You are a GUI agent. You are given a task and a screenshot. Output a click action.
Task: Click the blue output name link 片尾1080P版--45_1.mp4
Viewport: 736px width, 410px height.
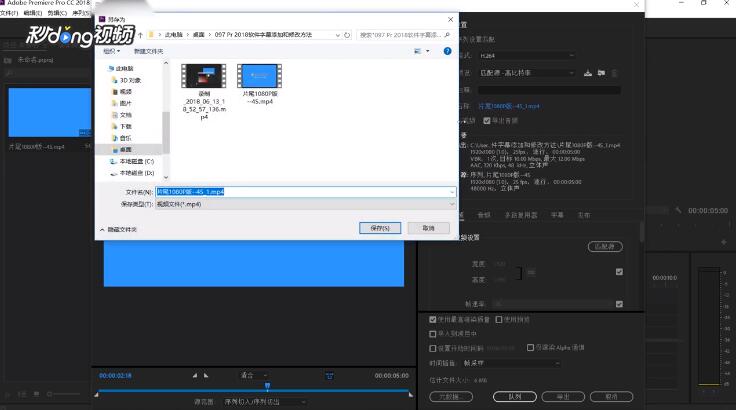[509, 107]
